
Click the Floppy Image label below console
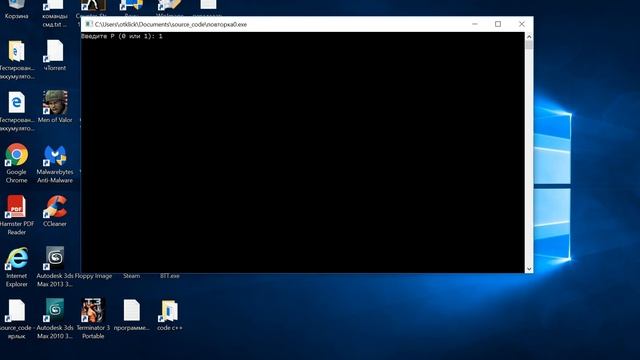[x=93, y=276]
